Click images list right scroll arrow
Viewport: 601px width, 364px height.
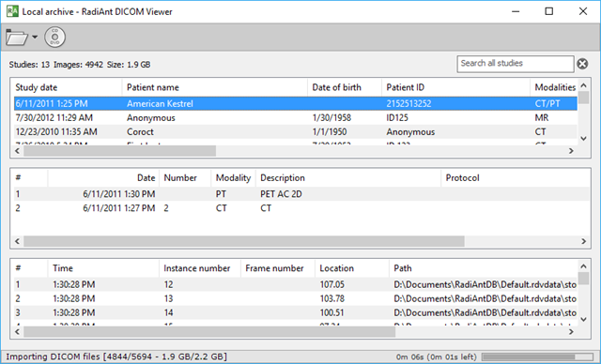[x=571, y=331]
